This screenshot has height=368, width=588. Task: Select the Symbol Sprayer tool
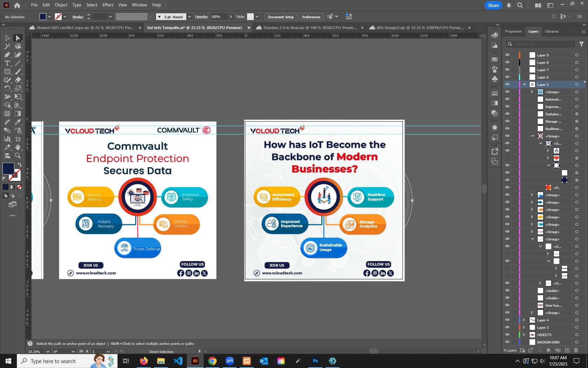tap(18, 130)
